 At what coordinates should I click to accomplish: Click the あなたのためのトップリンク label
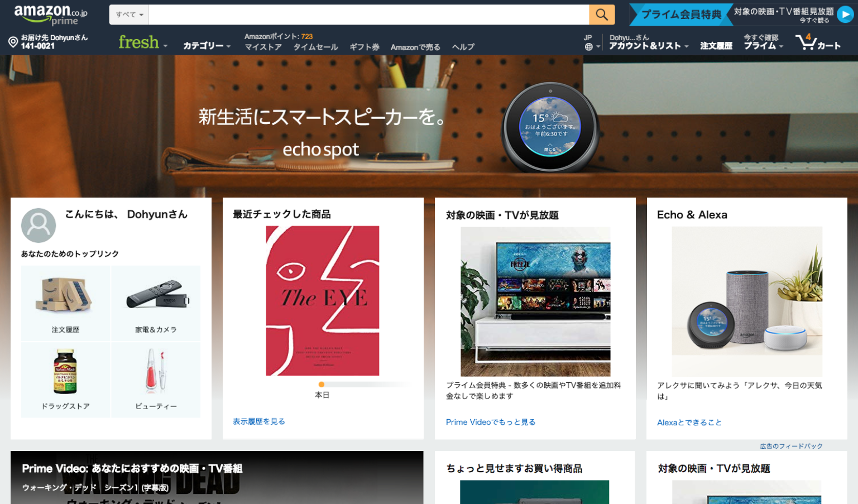pyautogui.click(x=70, y=254)
